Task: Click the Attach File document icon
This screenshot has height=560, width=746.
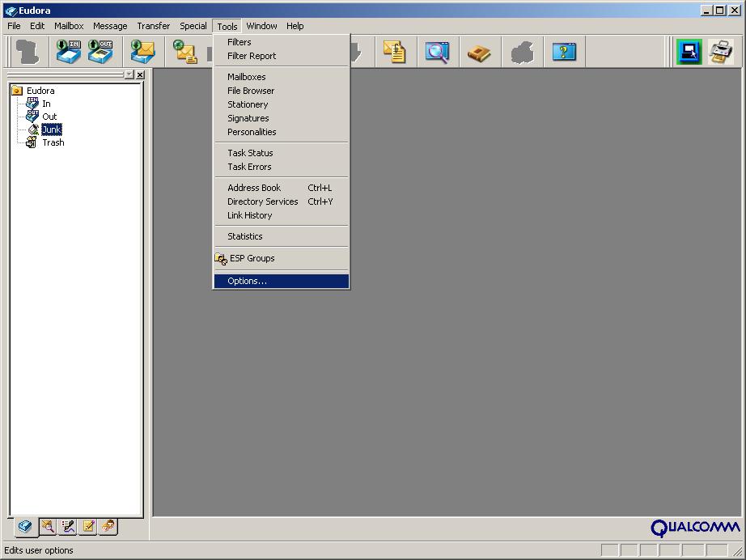Action: pos(394,53)
